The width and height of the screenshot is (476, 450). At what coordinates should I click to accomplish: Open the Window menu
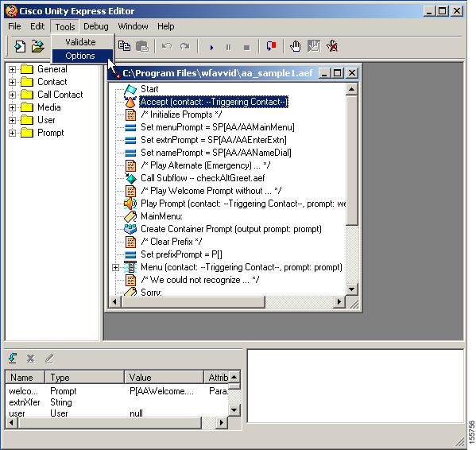coord(133,26)
